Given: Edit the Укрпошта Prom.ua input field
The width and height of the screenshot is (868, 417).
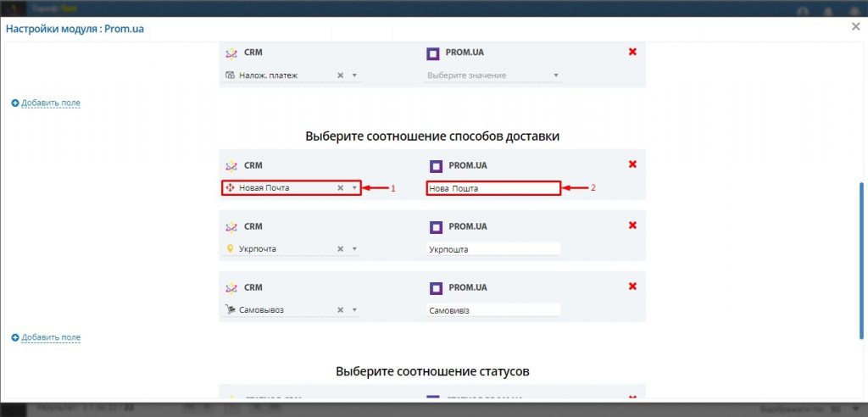Looking at the screenshot, I should click(x=492, y=249).
